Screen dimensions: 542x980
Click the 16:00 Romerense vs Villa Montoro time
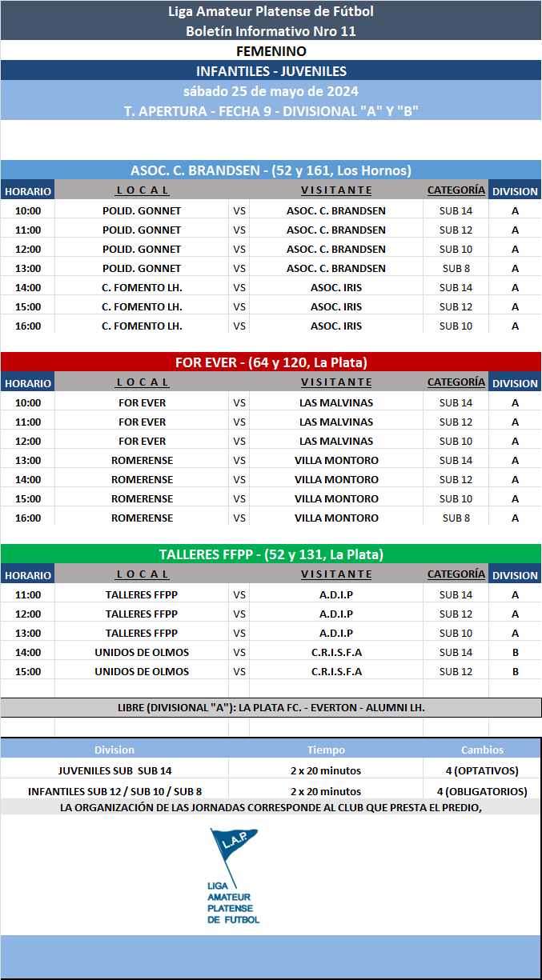(x=28, y=518)
